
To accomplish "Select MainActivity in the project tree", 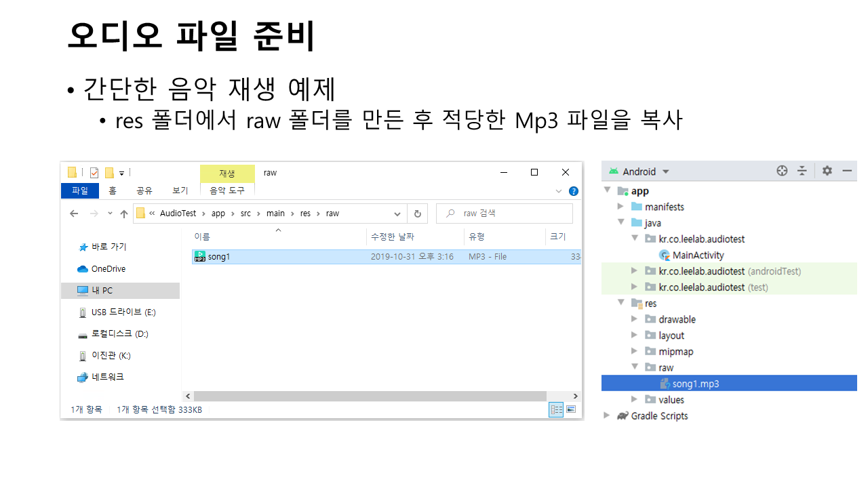I will pos(697,255).
